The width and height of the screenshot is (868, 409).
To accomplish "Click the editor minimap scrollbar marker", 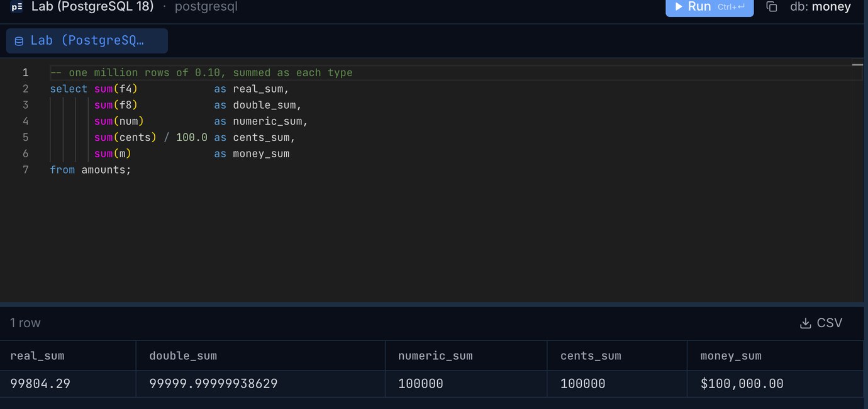I will [857, 64].
